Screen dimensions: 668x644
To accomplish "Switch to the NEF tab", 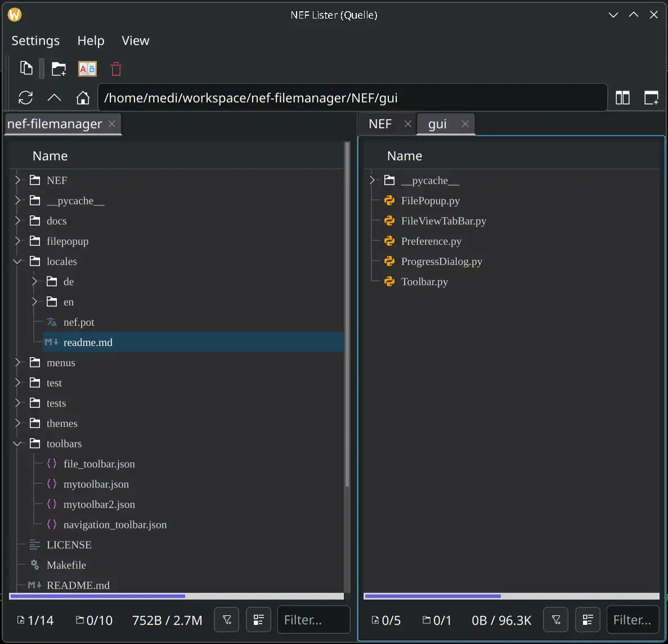I will (x=380, y=124).
